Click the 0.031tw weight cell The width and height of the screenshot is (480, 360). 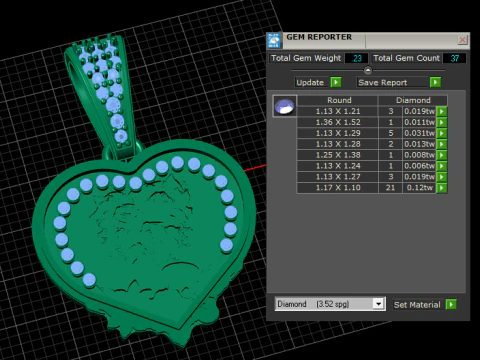coord(419,133)
